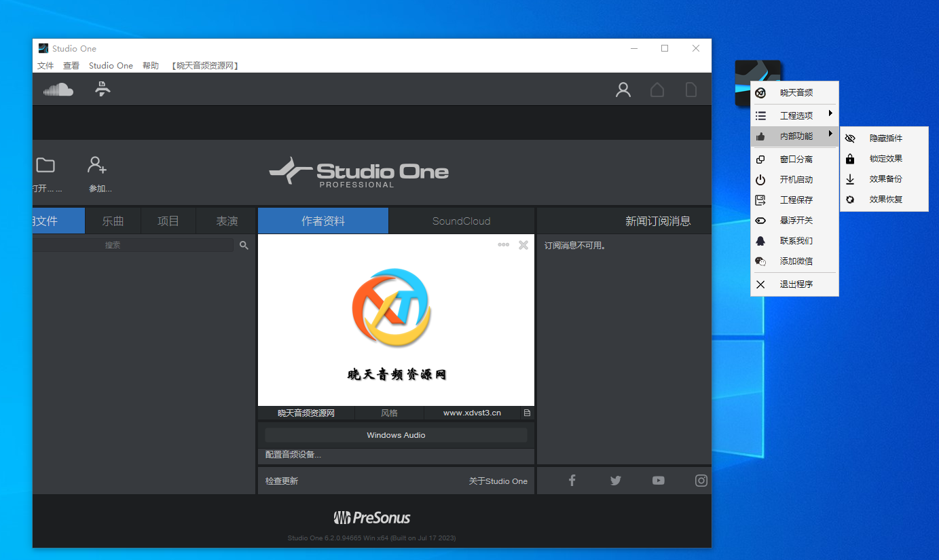Click 检查更新 link

coord(282,481)
